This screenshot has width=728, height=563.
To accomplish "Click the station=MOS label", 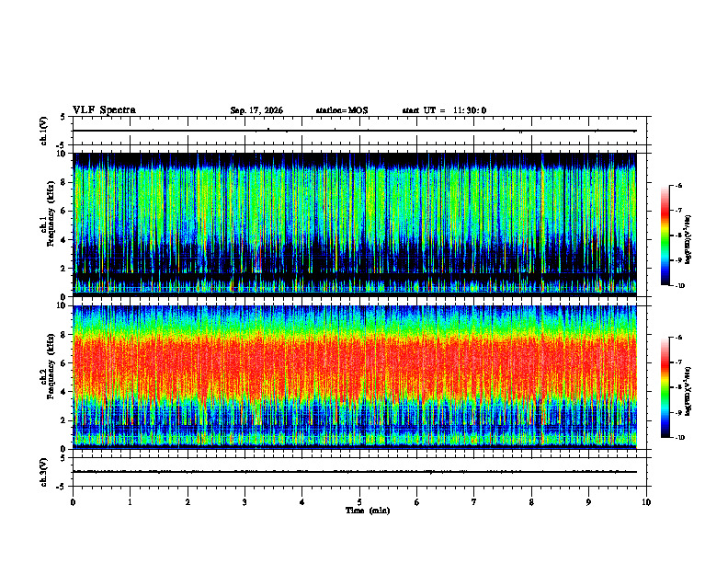I will (x=342, y=110).
